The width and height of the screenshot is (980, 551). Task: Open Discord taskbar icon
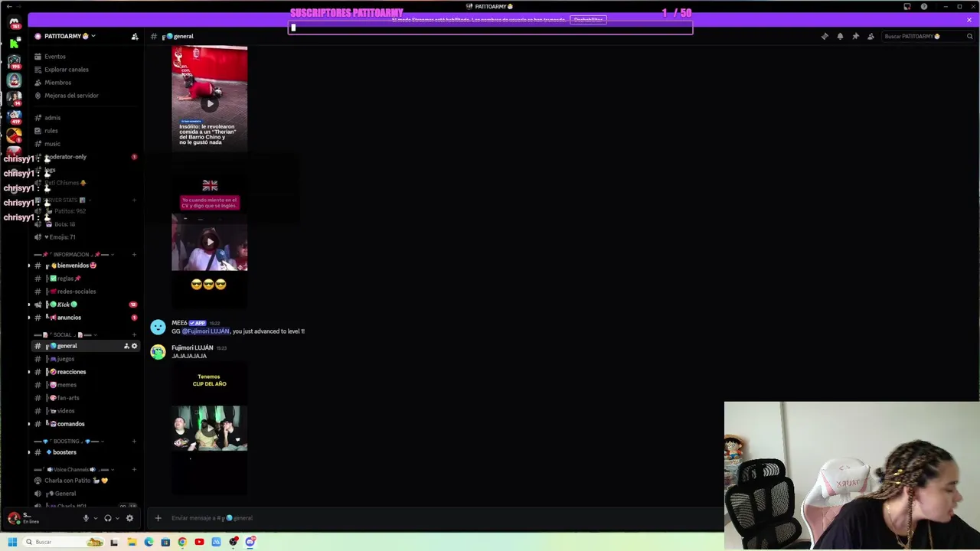[x=250, y=542]
